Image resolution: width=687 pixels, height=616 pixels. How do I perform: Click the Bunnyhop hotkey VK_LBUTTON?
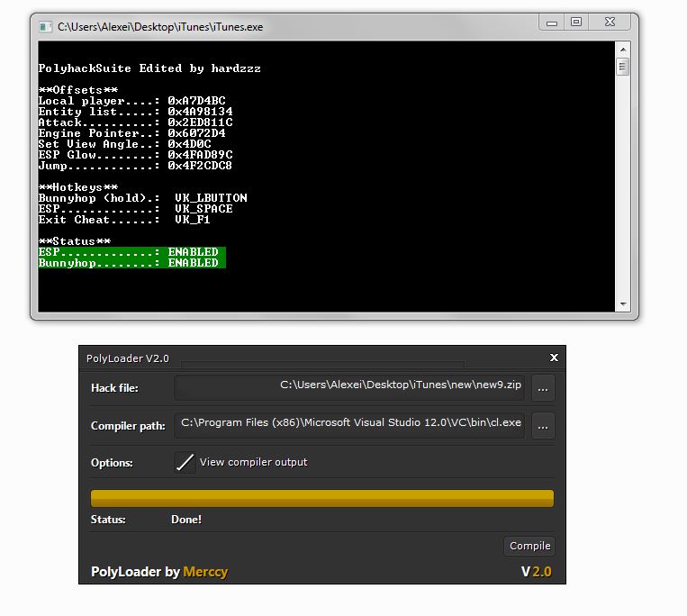(212, 198)
